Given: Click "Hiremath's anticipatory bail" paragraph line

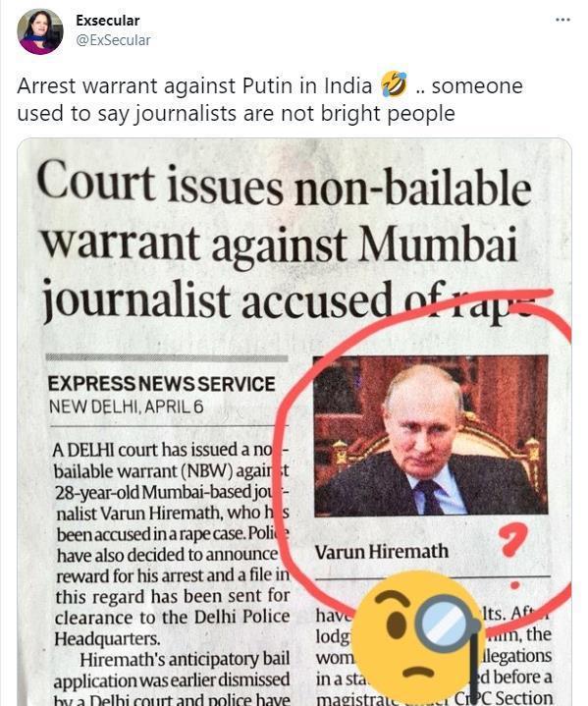Looking at the screenshot, I should click(x=185, y=659).
